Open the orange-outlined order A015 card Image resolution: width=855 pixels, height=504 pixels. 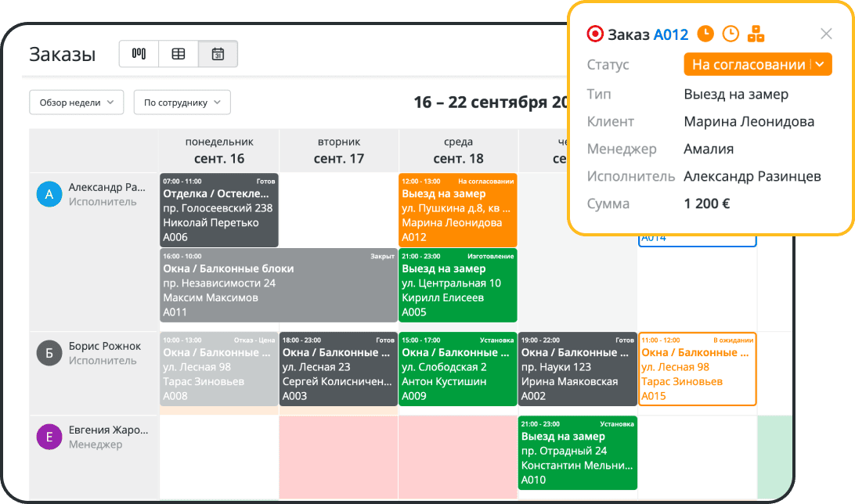pyautogui.click(x=698, y=369)
